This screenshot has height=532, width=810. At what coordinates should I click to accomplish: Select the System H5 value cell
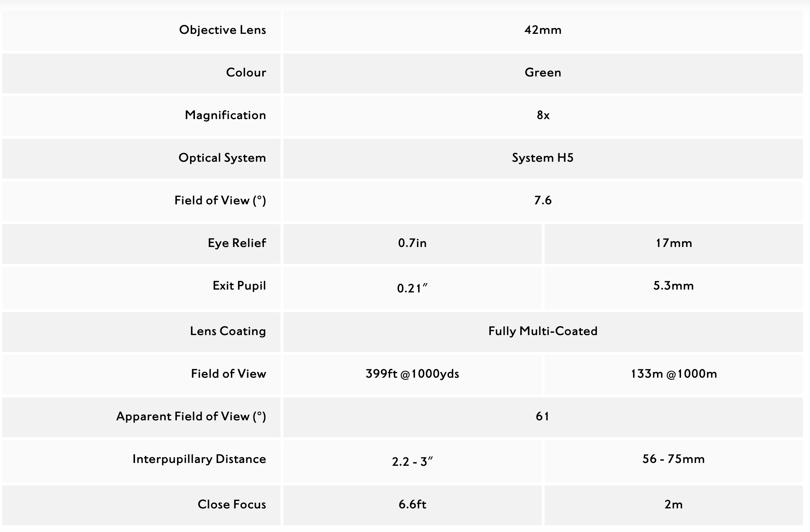click(543, 158)
